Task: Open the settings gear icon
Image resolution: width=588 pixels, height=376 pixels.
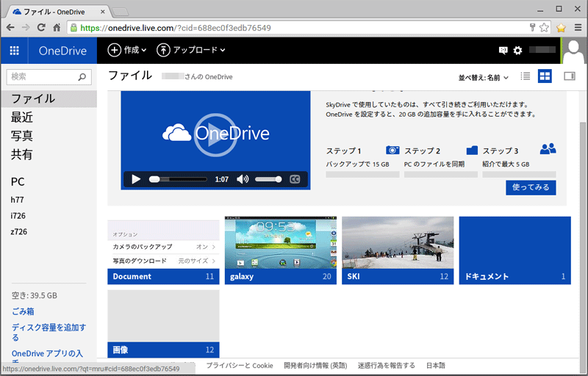Action: pyautogui.click(x=517, y=50)
